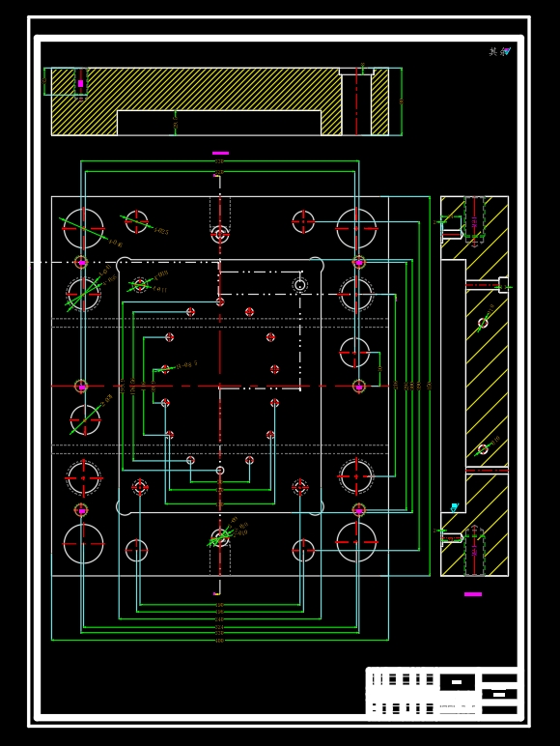The image size is (560, 746).
Task: Pick the large guide hole circle at top-right corner
Action: 356,228
